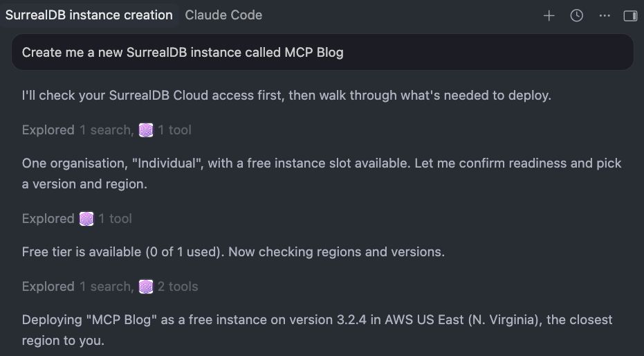Click the "1 tool" label in first row
The width and height of the screenshot is (644, 356).
(174, 130)
